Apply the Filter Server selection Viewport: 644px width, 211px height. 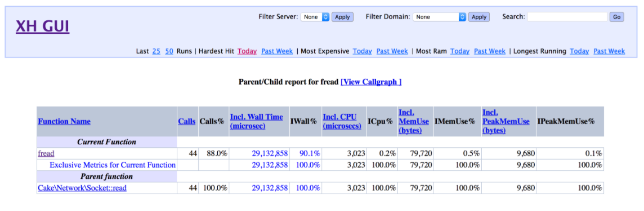342,17
